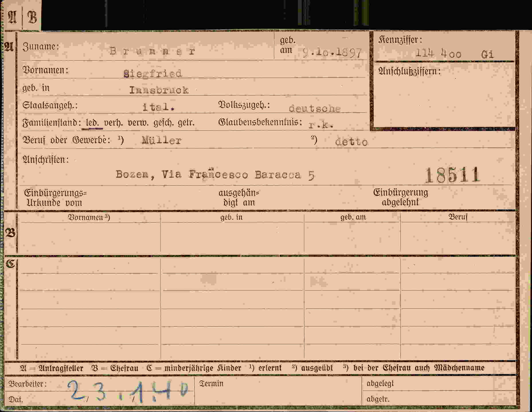This screenshot has height=412, width=532.
Task: Click the marital option 'getr.'
Action: coord(186,123)
